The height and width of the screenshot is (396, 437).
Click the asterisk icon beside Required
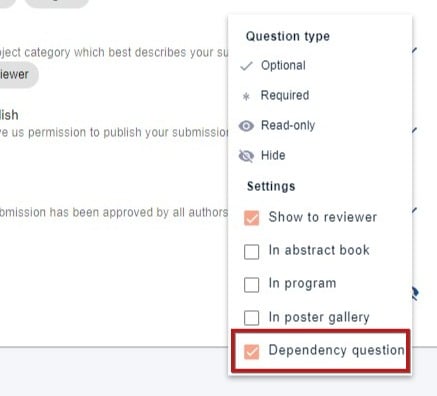click(246, 97)
